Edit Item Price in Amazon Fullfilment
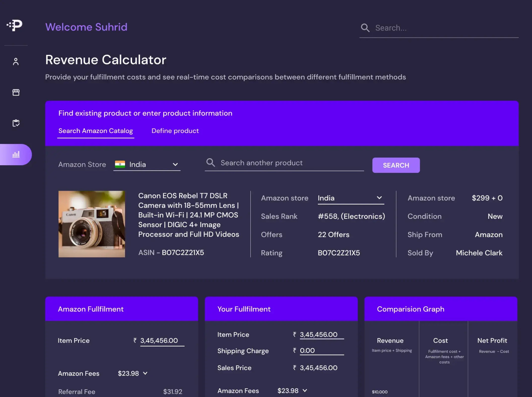Viewport: 532px width, 397px height. click(x=162, y=341)
